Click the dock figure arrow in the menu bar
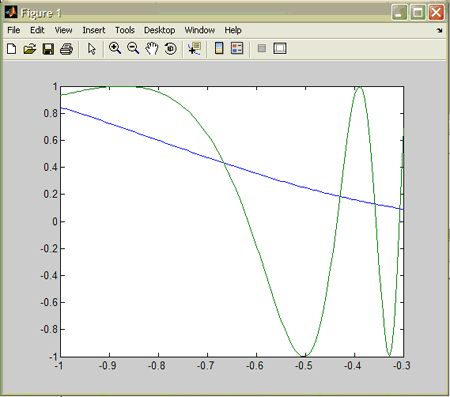This screenshot has height=397, width=450. (x=439, y=31)
